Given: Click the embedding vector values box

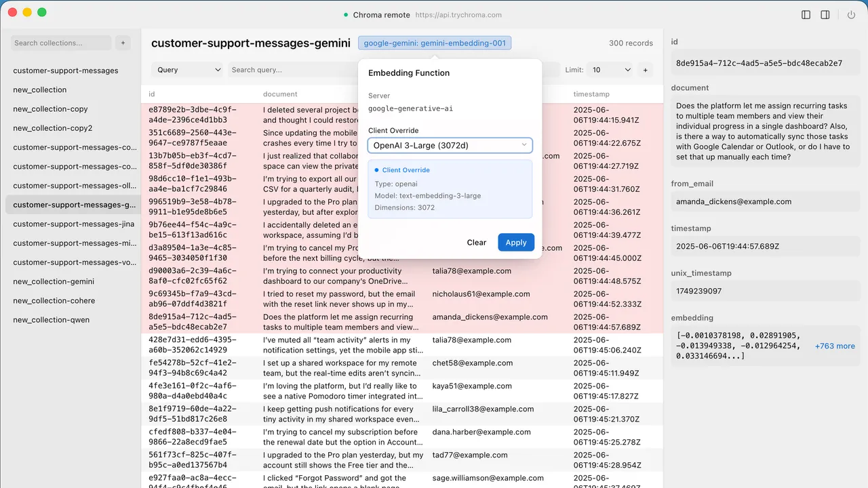Looking at the screenshot, I should coord(766,346).
